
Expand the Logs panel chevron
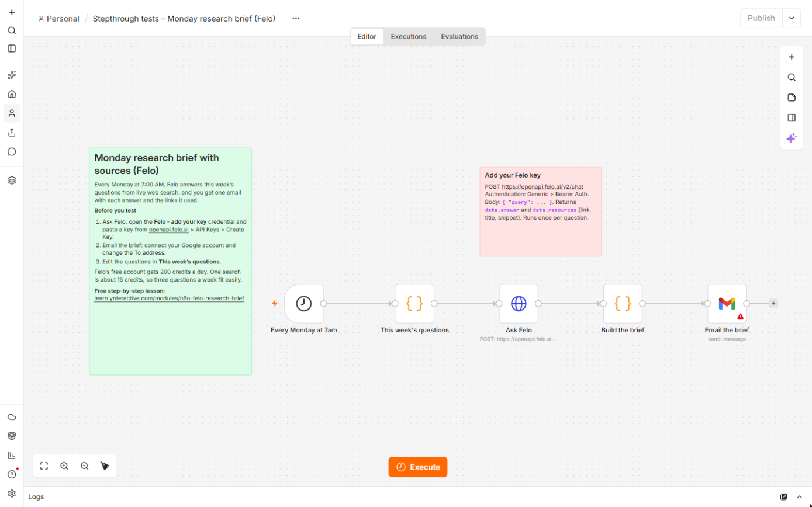(x=800, y=497)
